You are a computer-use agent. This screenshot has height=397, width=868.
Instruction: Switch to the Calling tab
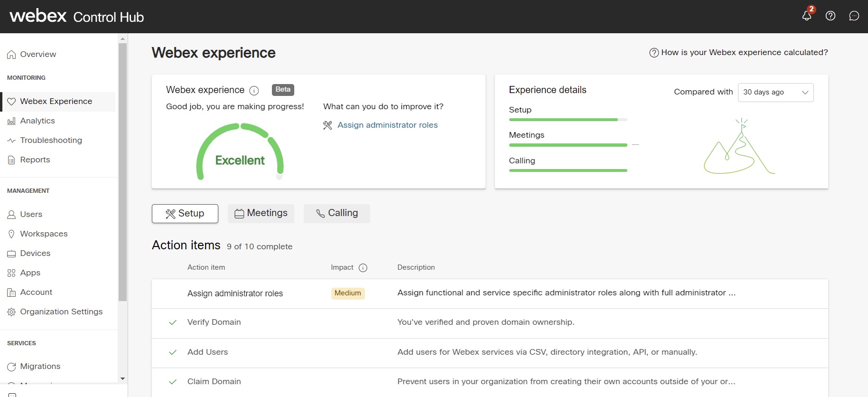pyautogui.click(x=337, y=214)
